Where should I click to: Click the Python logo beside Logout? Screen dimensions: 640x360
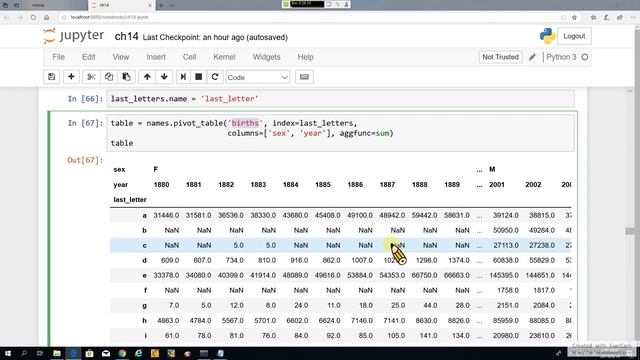coord(547,36)
